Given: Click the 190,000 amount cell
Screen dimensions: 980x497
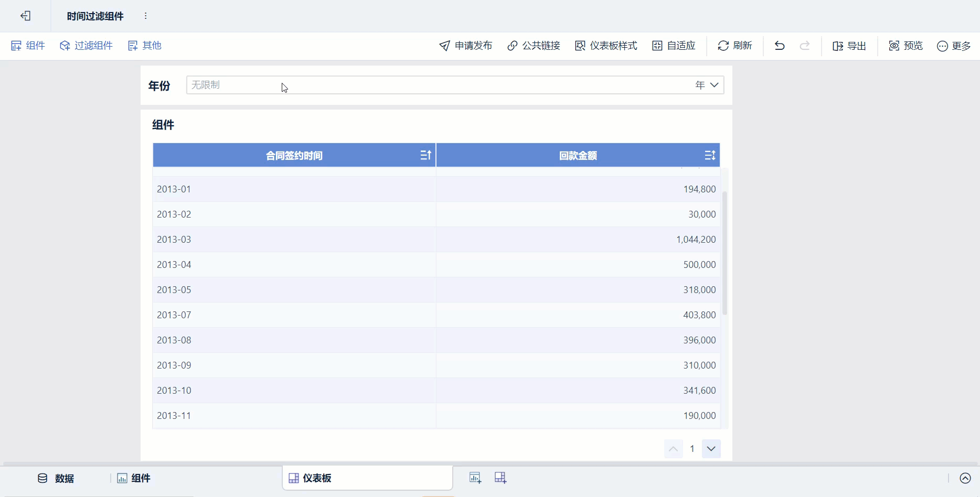Looking at the screenshot, I should 578,416.
